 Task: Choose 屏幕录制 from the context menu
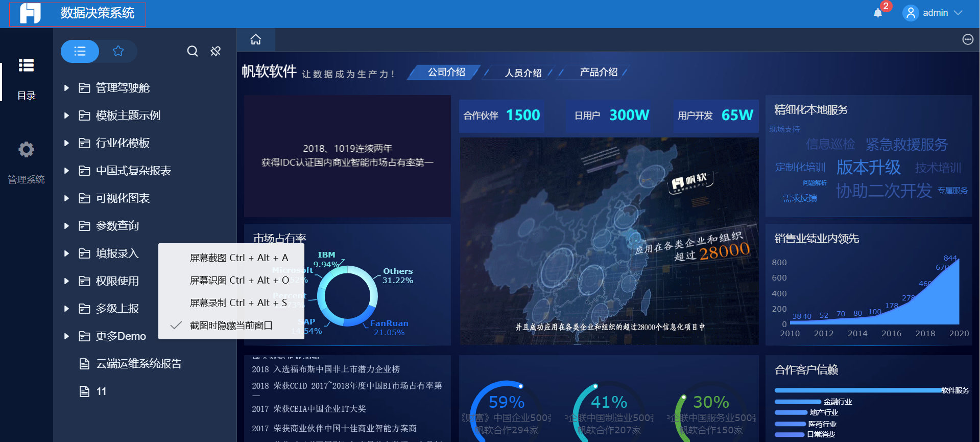(x=231, y=303)
